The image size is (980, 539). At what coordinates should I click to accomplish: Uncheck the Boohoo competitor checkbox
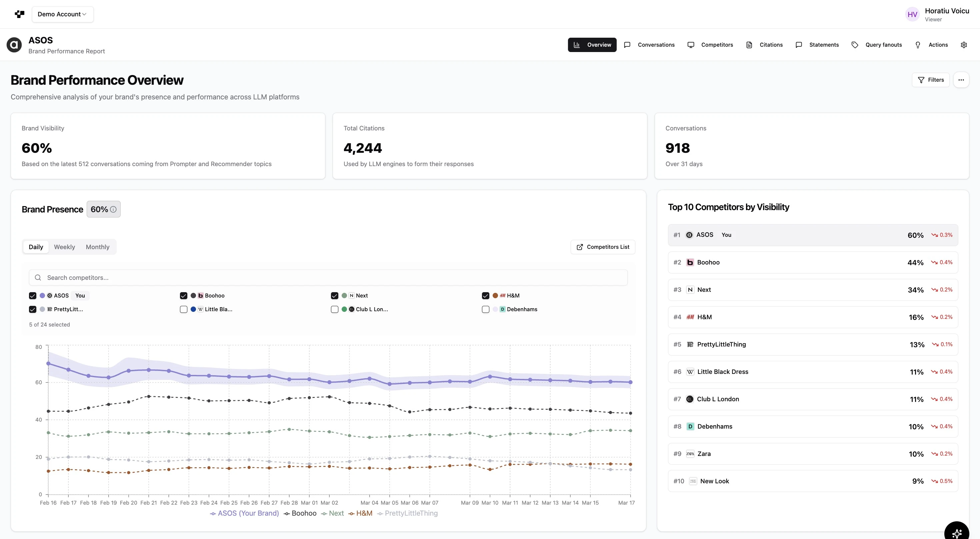click(183, 296)
